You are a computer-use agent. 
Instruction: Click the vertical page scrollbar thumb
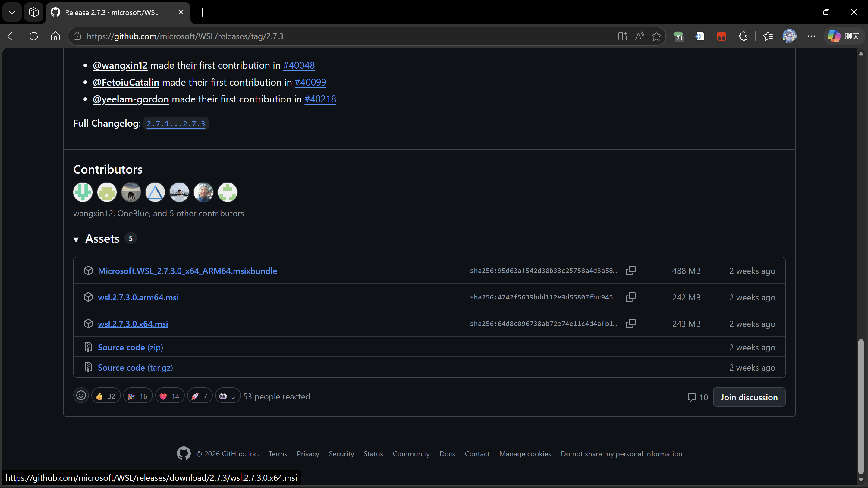coord(861,406)
